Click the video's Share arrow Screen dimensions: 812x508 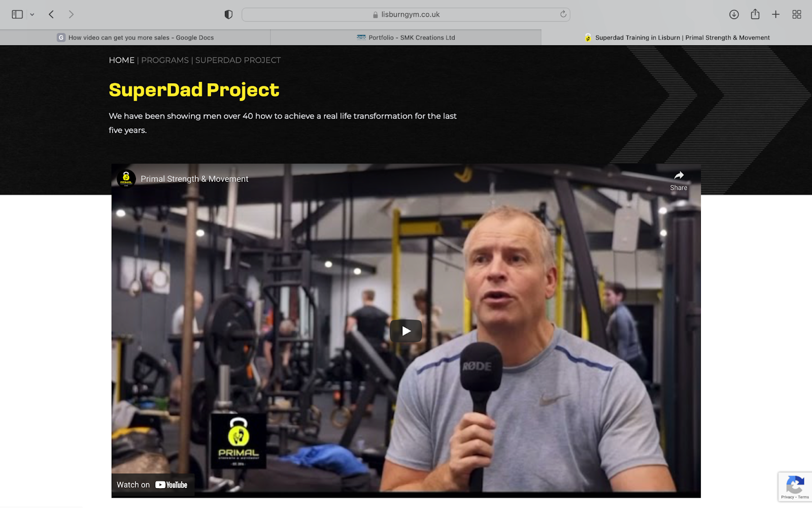[x=679, y=180]
